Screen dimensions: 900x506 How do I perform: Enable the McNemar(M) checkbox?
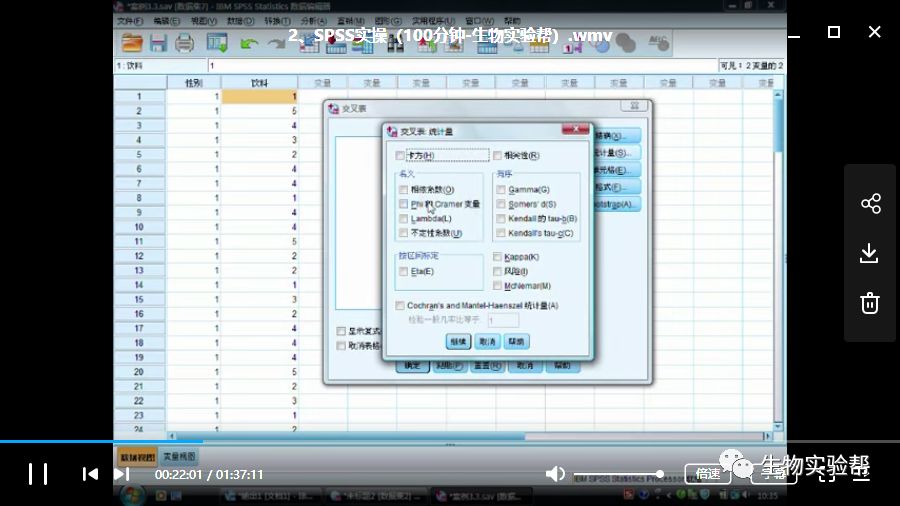tap(497, 286)
